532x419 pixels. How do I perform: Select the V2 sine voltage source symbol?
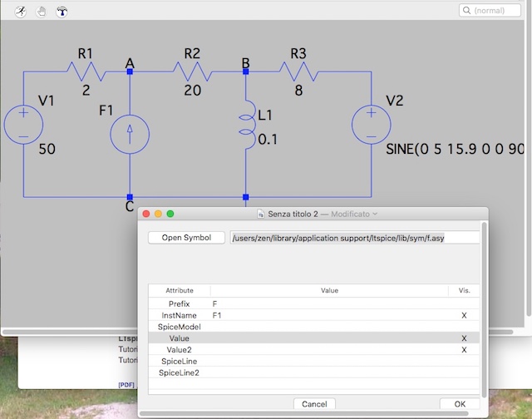370,126
